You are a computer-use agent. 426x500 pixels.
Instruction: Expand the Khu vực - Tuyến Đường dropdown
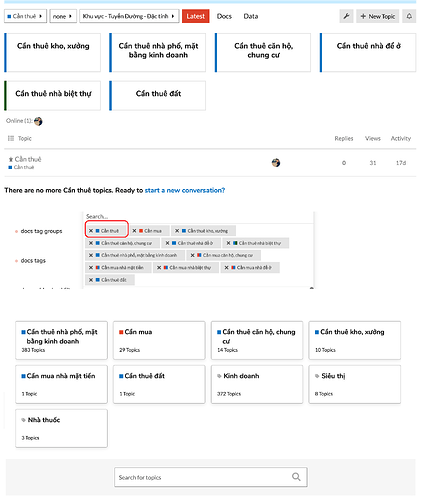129,16
